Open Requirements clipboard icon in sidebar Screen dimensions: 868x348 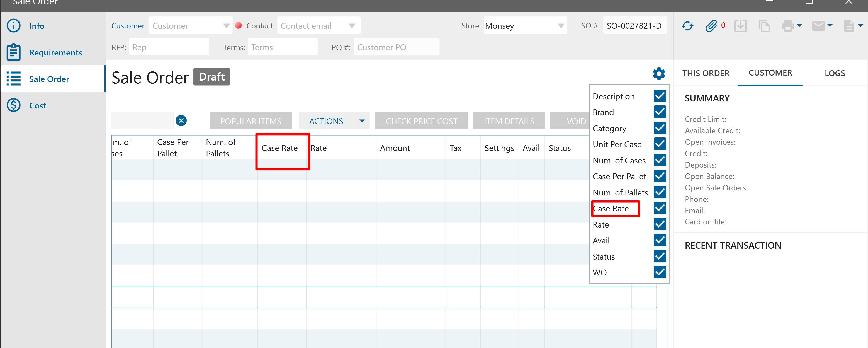14,52
